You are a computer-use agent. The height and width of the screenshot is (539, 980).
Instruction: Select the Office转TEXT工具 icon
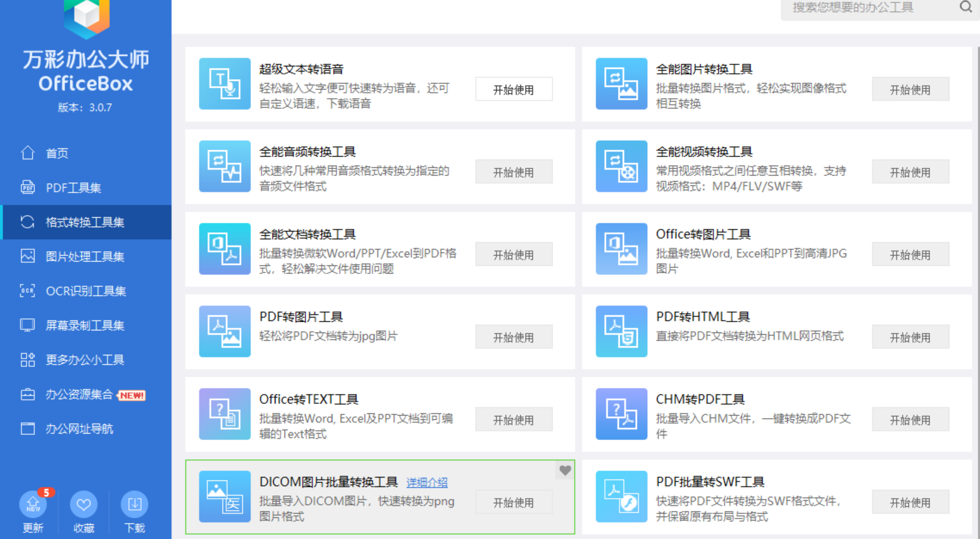point(224,414)
